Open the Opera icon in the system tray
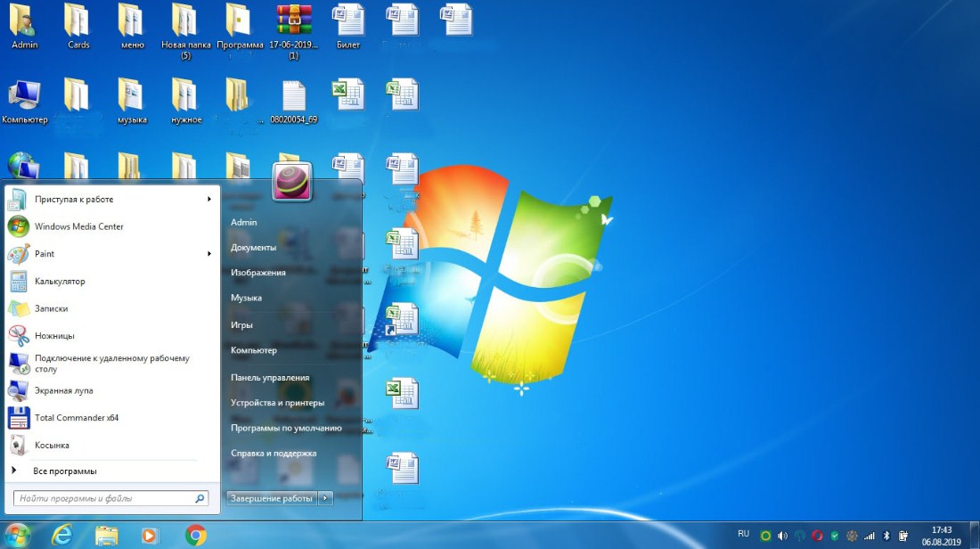 [817, 536]
